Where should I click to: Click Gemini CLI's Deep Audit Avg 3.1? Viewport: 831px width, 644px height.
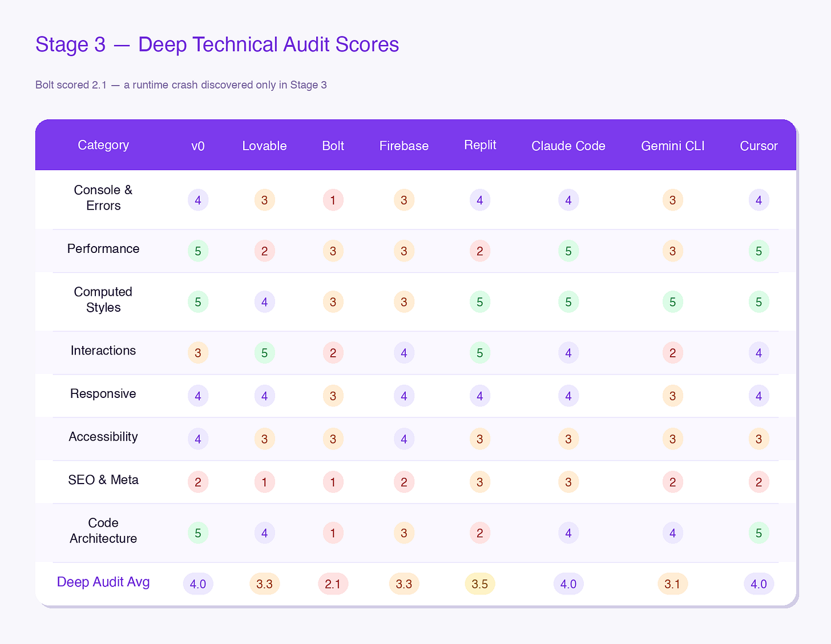(x=673, y=584)
